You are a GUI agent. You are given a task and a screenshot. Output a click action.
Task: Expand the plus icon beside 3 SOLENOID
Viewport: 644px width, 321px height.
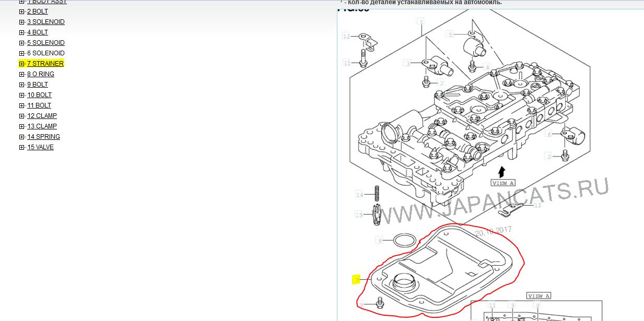click(21, 22)
